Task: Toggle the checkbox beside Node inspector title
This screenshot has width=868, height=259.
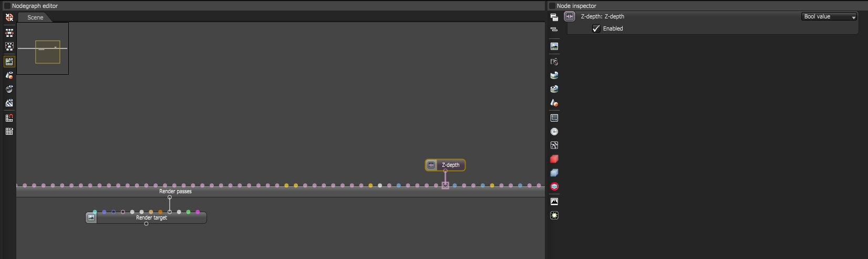Action: point(552,6)
